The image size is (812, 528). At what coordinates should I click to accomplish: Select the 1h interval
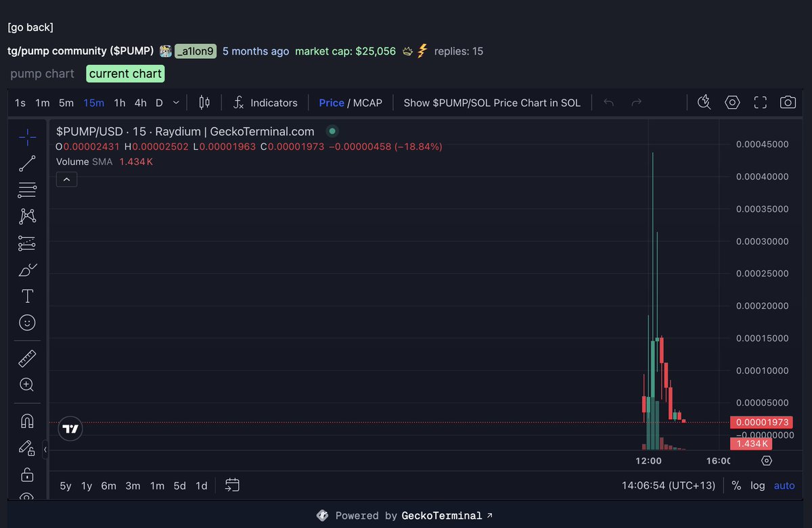coord(120,103)
